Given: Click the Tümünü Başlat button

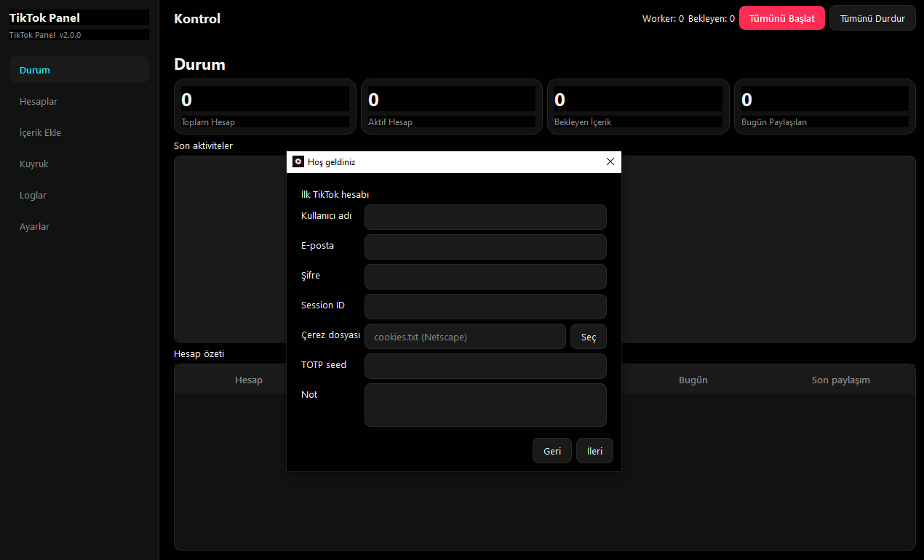Looking at the screenshot, I should click(x=782, y=18).
